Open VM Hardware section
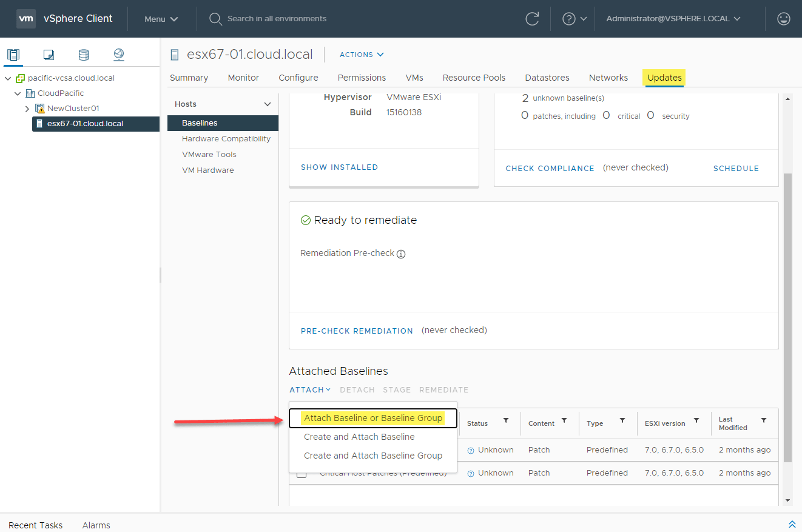802x532 pixels. point(208,170)
